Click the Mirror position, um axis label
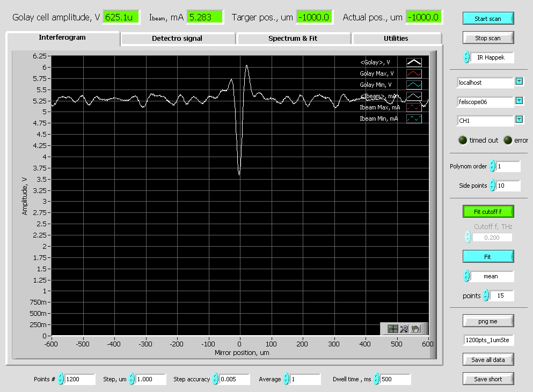This screenshot has width=533, height=392. coord(242,353)
